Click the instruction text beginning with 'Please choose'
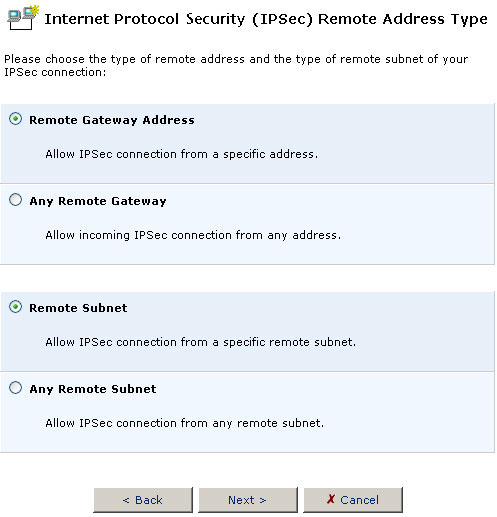Image resolution: width=497 pixels, height=517 pixels. [236, 65]
